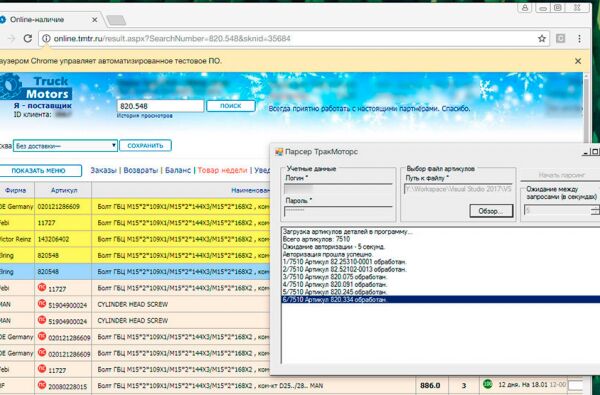Minimize the Парсер ТракМоторс window

point(585,152)
